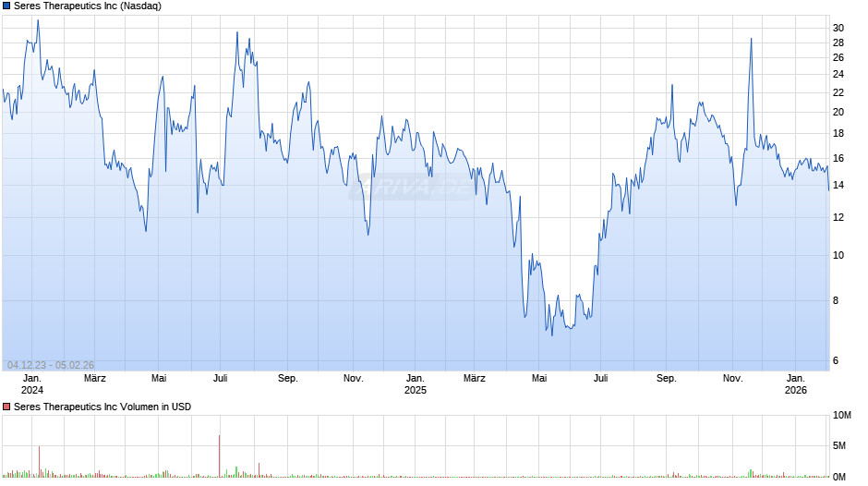Screen dimensions: 868x486
Task: Click the 'Jan. 2024' time axis label
Action: tap(32, 384)
